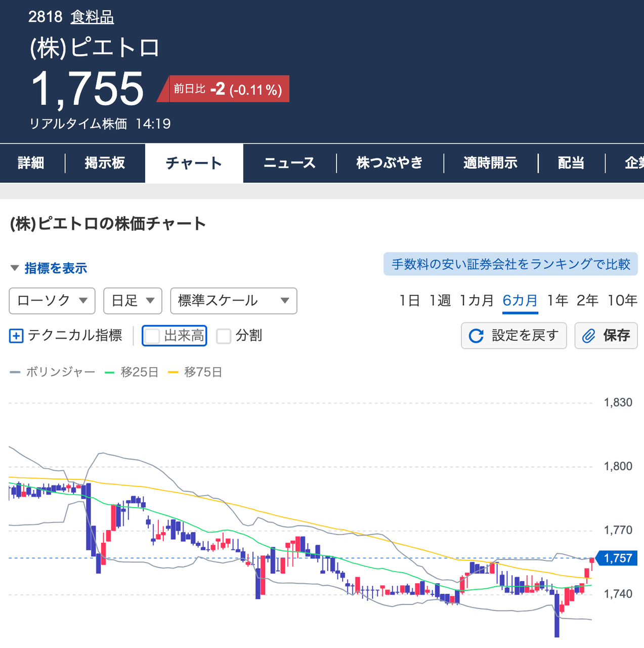644x648 pixels.
Task: Open the 標準スケール scale dropdown
Action: 233,301
